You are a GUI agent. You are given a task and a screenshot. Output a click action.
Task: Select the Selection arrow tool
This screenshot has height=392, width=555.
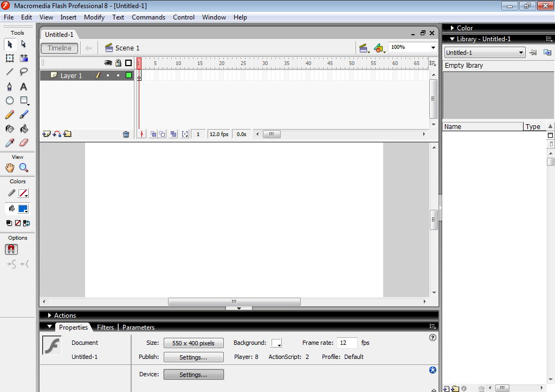click(x=10, y=44)
